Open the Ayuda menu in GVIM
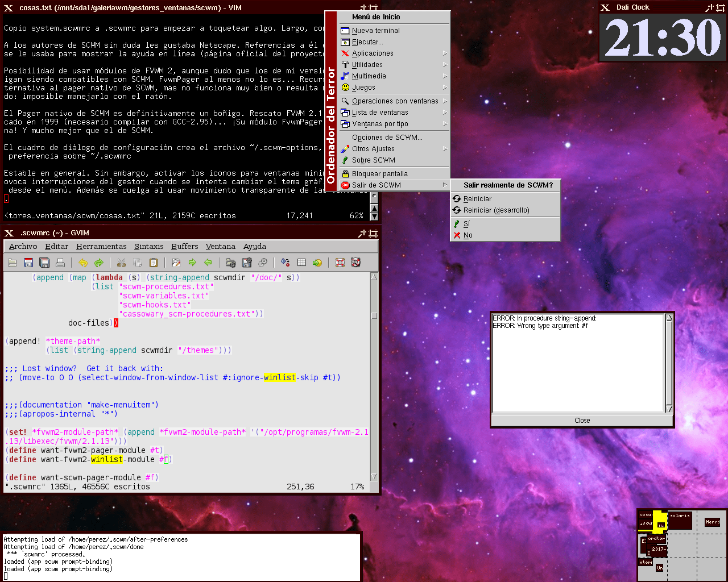Screen dimensions: 728x582 click(x=255, y=247)
